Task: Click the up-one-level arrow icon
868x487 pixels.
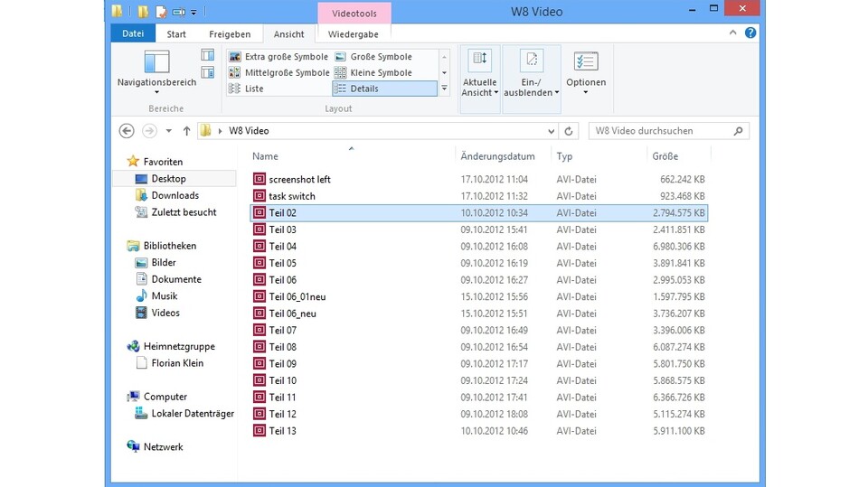Action: [187, 131]
